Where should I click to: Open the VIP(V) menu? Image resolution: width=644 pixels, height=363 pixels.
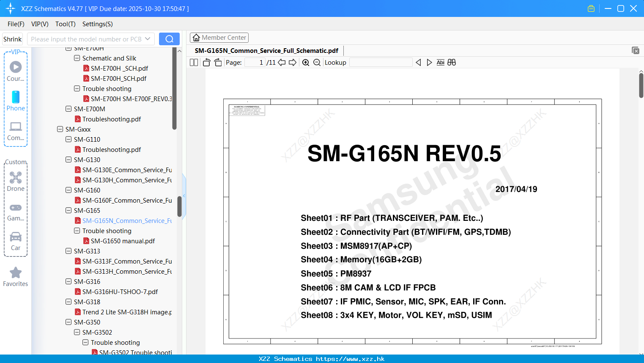point(40,24)
